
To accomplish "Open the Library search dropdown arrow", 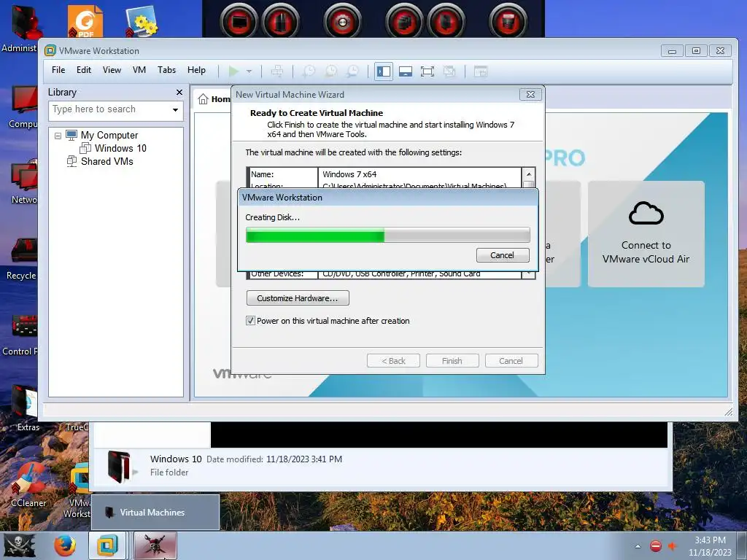I will tap(175, 110).
